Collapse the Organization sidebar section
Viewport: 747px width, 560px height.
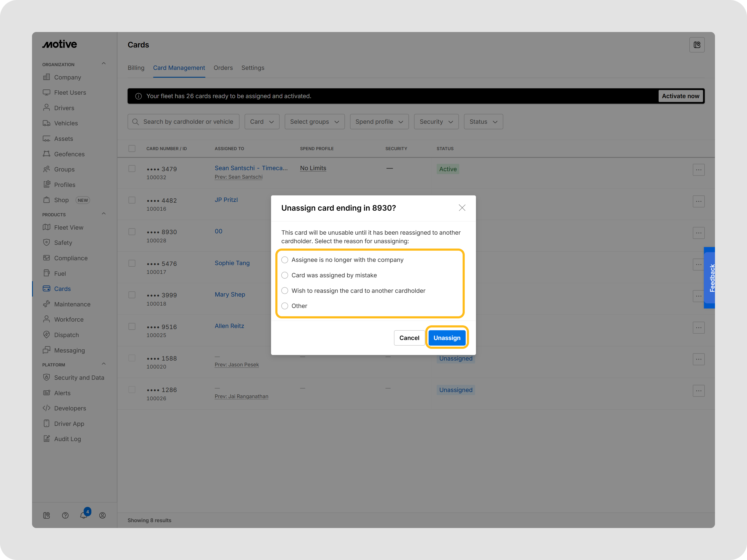[x=104, y=63]
